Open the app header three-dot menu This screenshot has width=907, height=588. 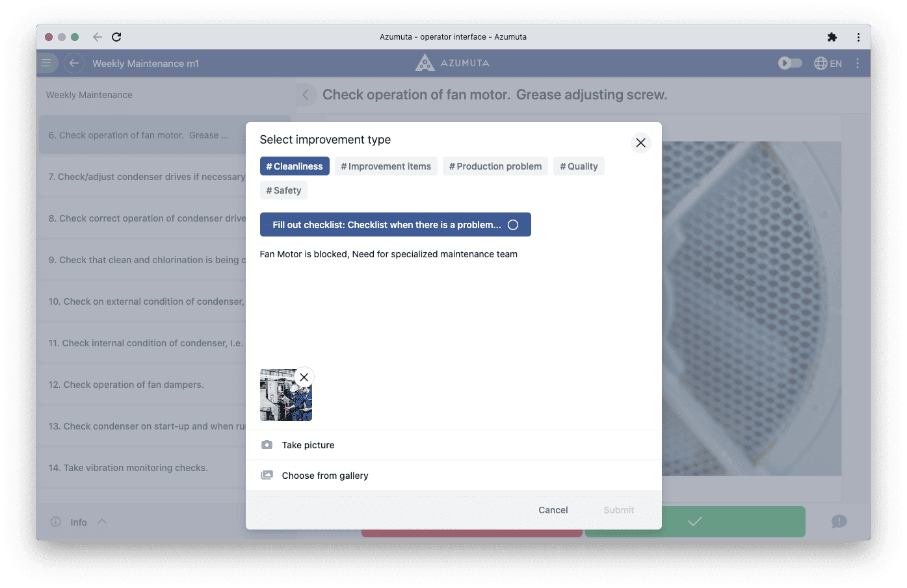coord(858,63)
